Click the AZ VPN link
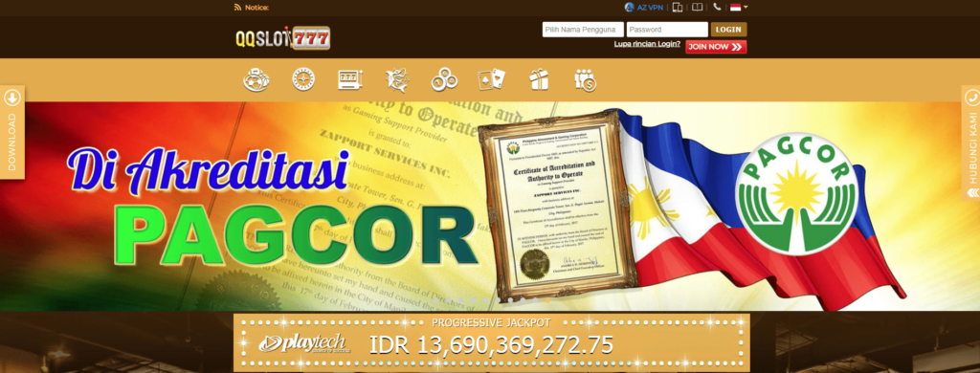The width and height of the screenshot is (980, 373). tap(645, 8)
